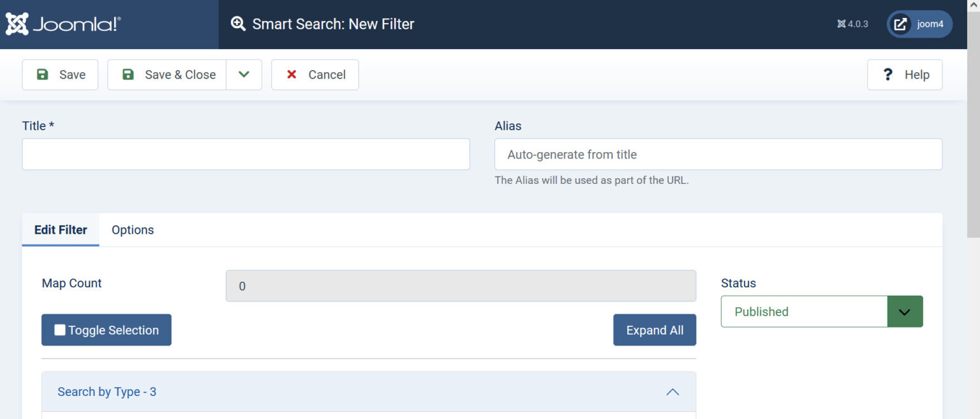This screenshot has width=980, height=419.
Task: Open the joom4 site preview
Action: [919, 24]
